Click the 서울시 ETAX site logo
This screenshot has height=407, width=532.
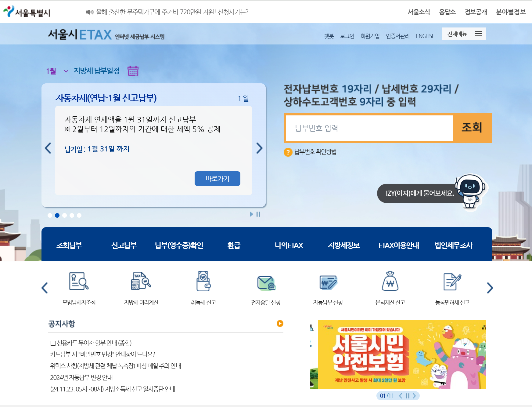click(x=106, y=35)
